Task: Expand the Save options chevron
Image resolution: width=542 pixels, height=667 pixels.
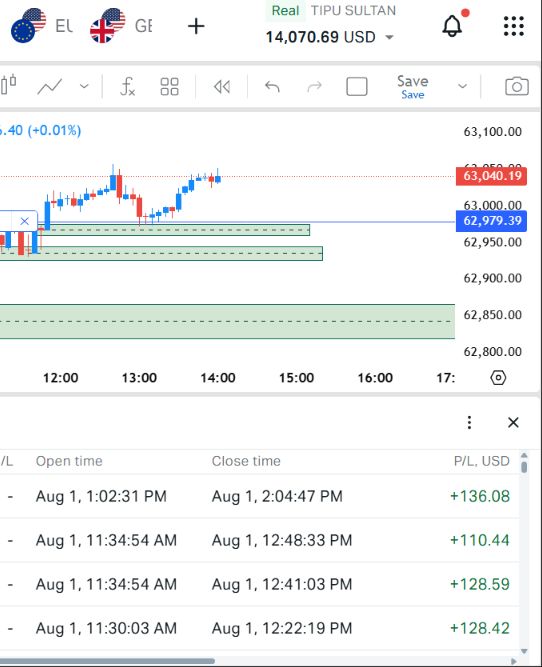Action: (x=462, y=86)
